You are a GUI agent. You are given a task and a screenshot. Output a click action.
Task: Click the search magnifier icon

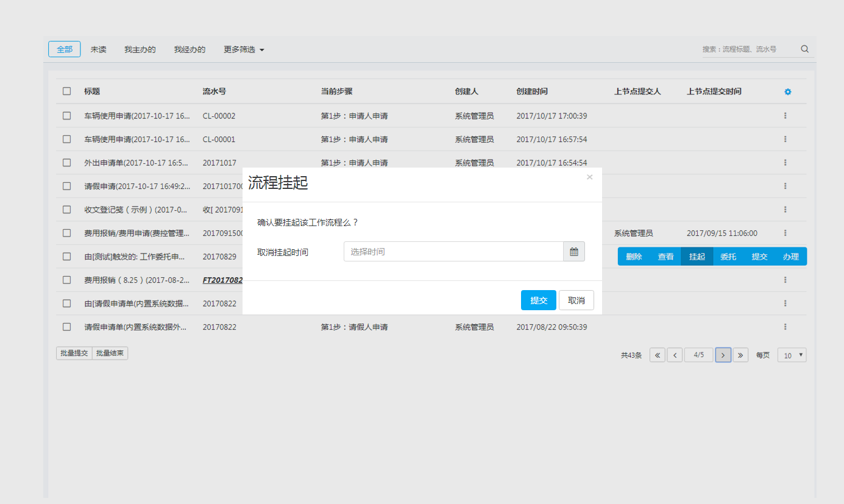(804, 49)
